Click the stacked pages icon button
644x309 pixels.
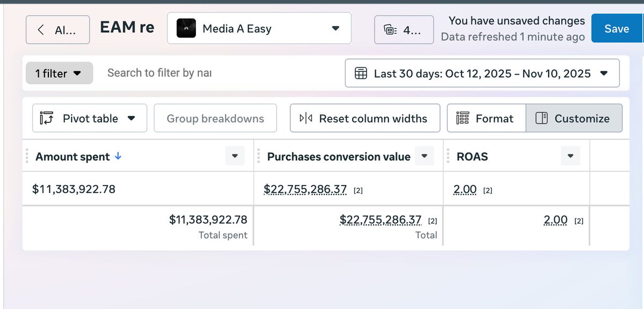click(x=404, y=30)
